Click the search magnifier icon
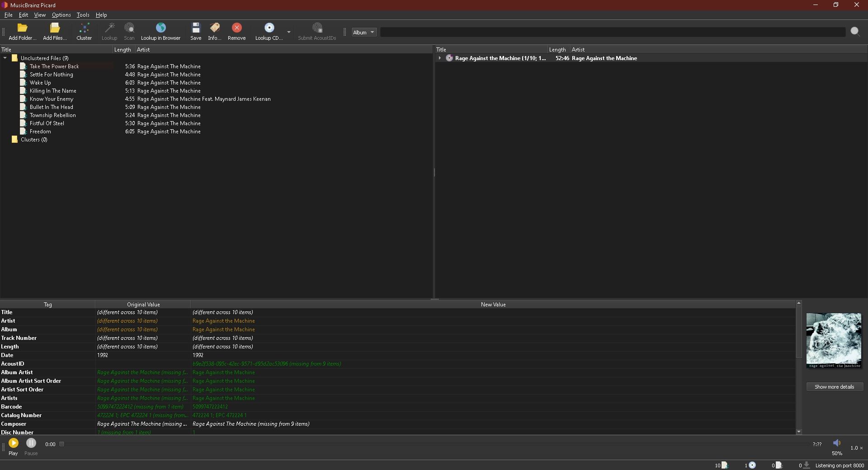Viewport: 868px width, 470px height. (x=855, y=31)
